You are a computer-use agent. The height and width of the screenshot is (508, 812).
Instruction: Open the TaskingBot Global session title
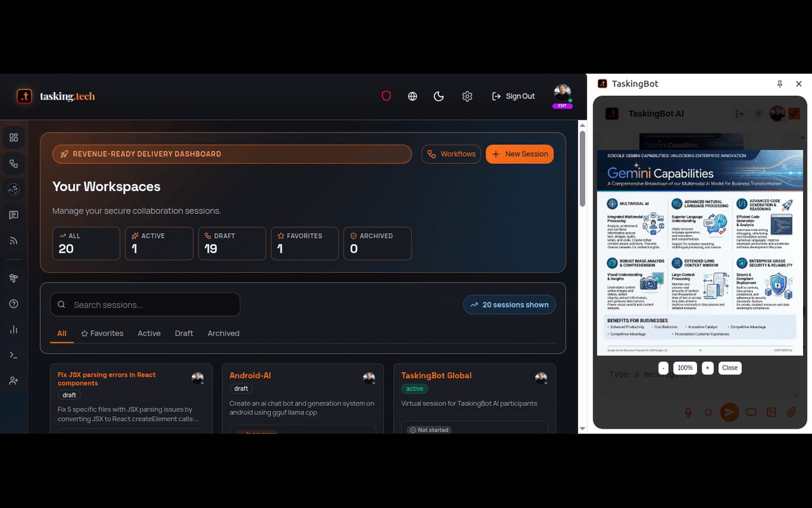[x=436, y=375]
